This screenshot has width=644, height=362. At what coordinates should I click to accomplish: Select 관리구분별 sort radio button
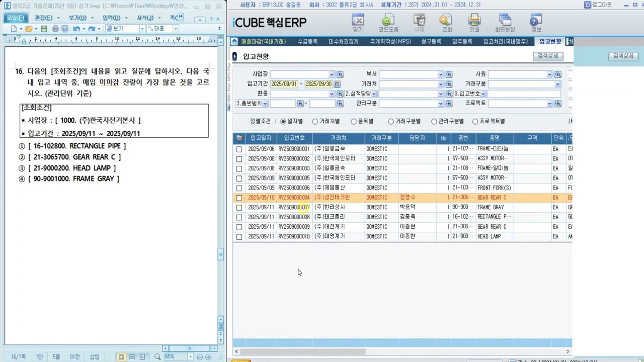[x=434, y=121]
